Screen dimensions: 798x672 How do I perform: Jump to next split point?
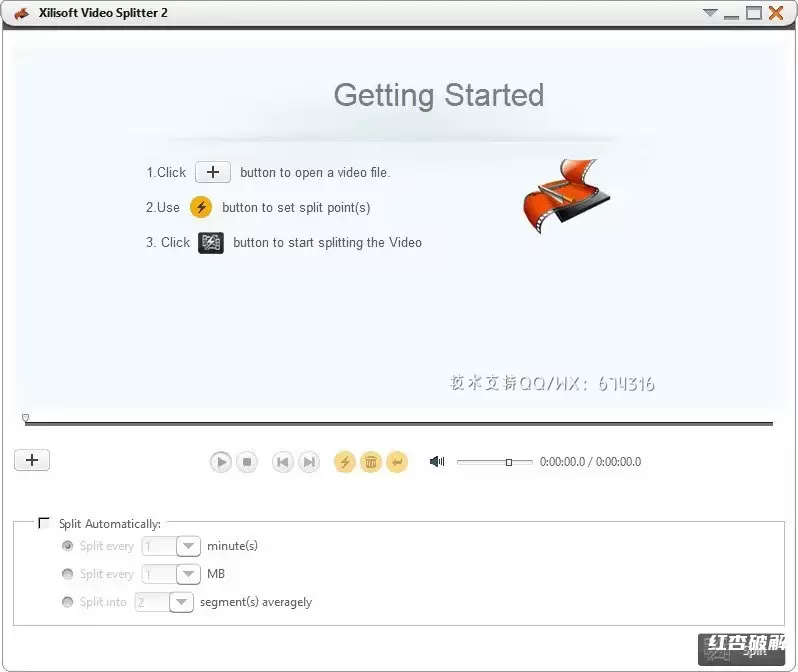tap(309, 462)
